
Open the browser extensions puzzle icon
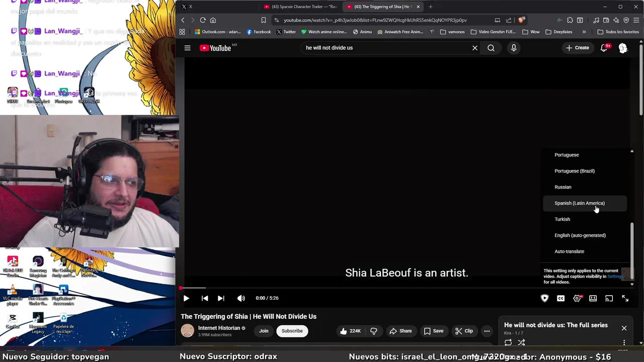pyautogui.click(x=570, y=20)
